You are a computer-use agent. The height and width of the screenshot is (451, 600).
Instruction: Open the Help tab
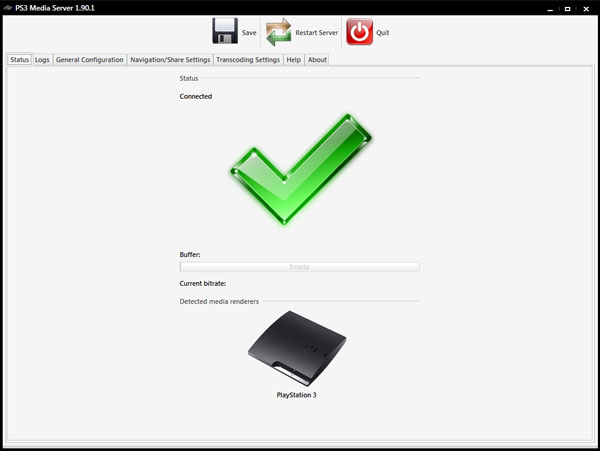tap(293, 60)
